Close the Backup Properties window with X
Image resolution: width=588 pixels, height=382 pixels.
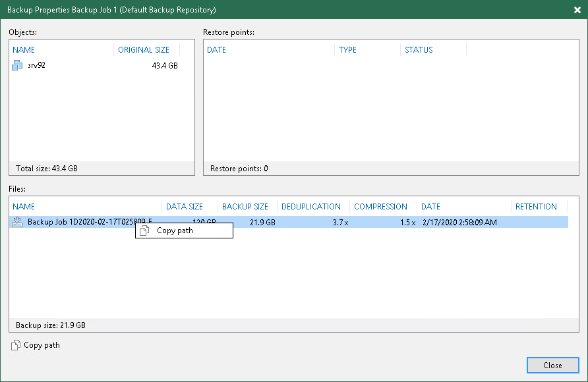tap(577, 10)
